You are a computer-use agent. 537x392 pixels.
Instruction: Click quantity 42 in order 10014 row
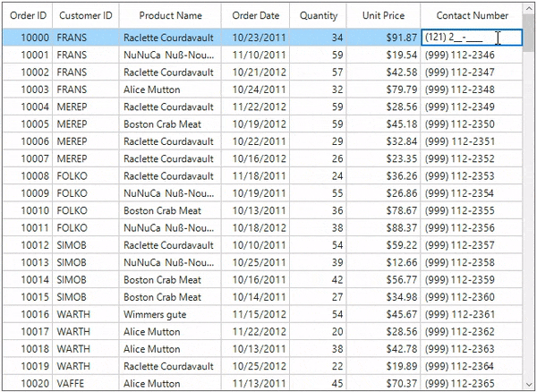(x=318, y=280)
